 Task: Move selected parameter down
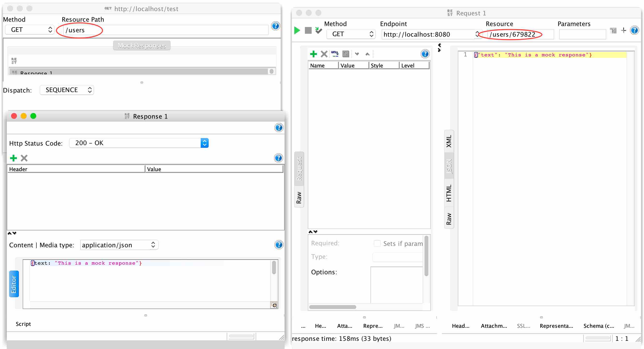pyautogui.click(x=357, y=54)
